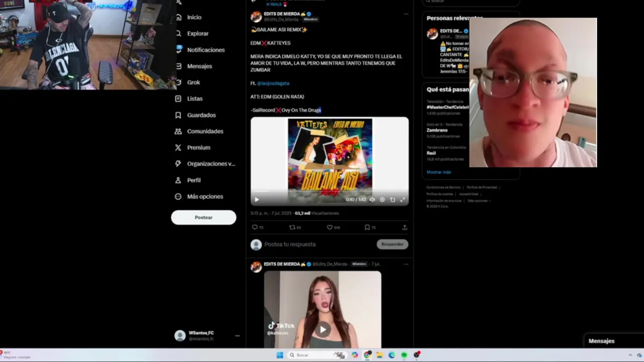Image resolution: width=644 pixels, height=362 pixels.
Task: Open WSantos_FC account menu dots
Action: coord(237,336)
